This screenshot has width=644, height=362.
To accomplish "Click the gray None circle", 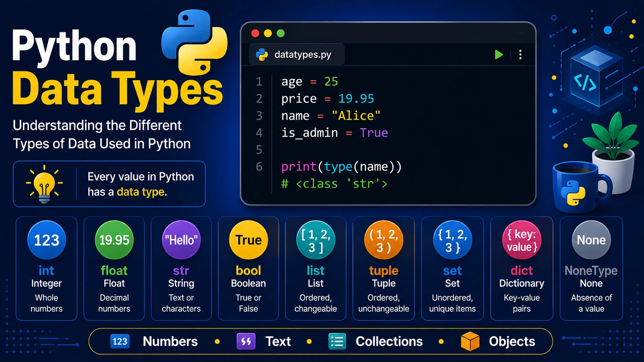I will (x=591, y=240).
